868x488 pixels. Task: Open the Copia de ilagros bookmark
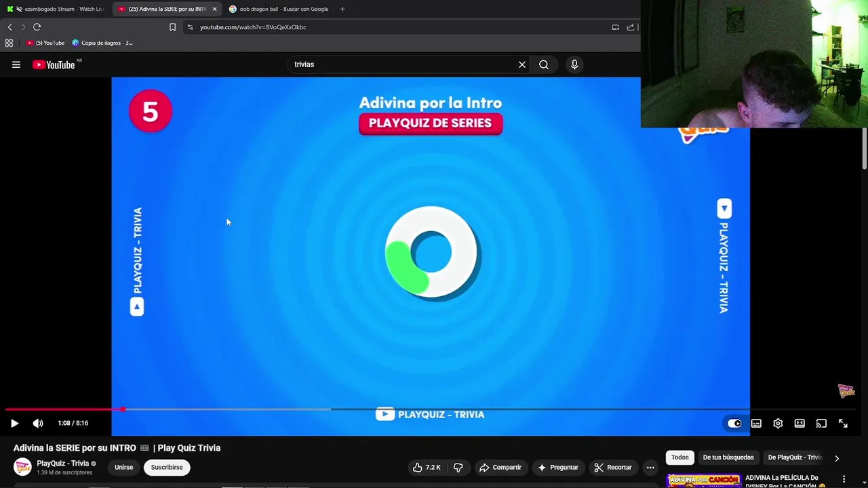point(102,43)
